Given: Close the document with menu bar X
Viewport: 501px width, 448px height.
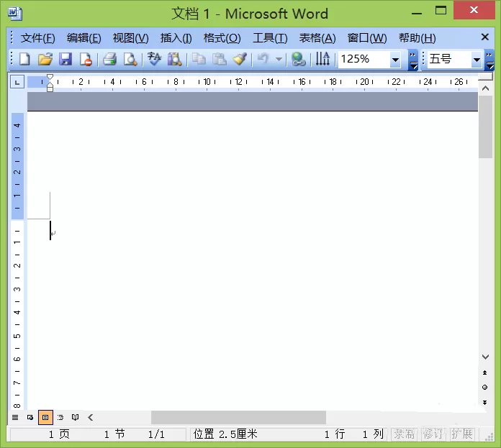Looking at the screenshot, I should pos(484,37).
